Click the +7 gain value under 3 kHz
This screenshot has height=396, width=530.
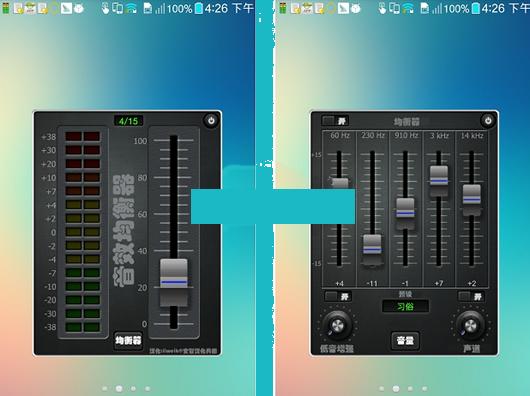point(439,283)
